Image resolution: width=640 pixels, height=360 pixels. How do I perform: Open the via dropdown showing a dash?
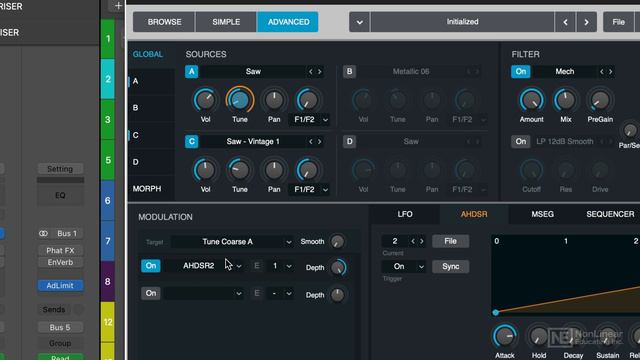point(280,293)
